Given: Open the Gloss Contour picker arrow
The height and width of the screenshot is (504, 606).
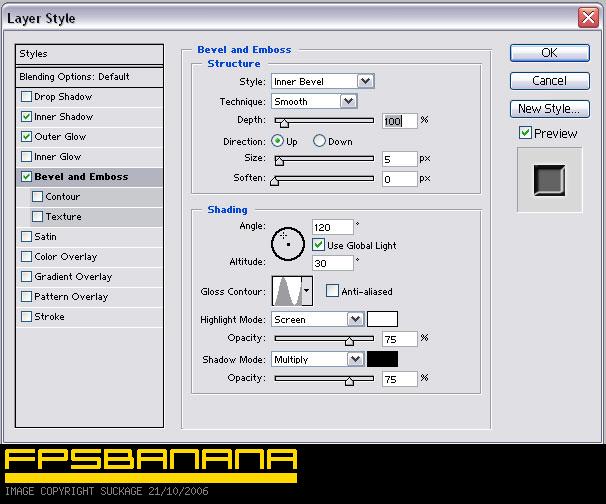Looking at the screenshot, I should pos(307,291).
